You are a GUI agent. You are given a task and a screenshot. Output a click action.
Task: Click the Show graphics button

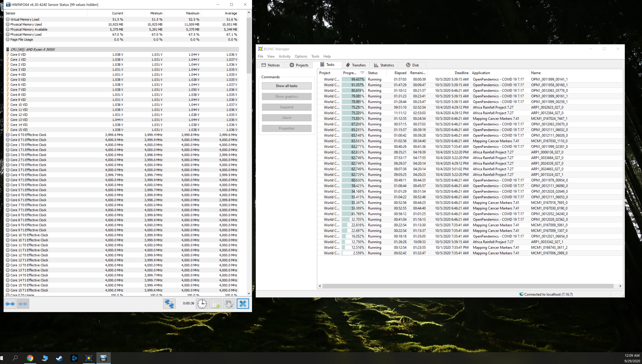[x=287, y=96]
